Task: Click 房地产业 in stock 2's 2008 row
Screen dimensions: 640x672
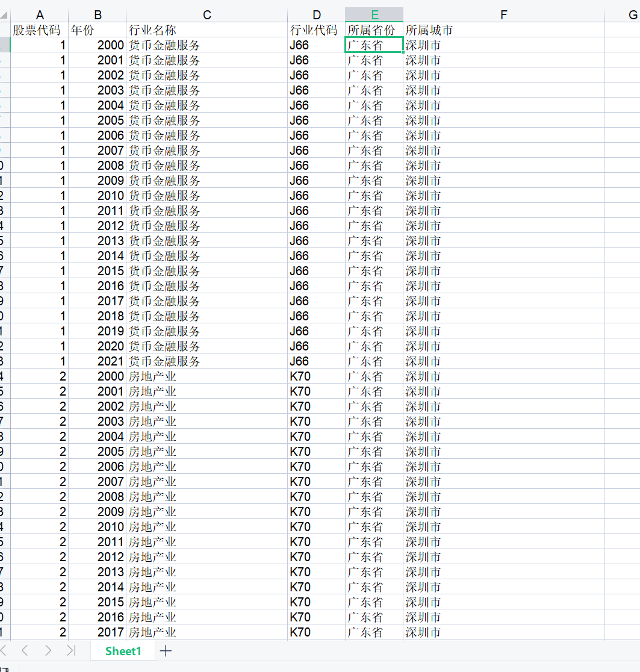Action: (207, 497)
